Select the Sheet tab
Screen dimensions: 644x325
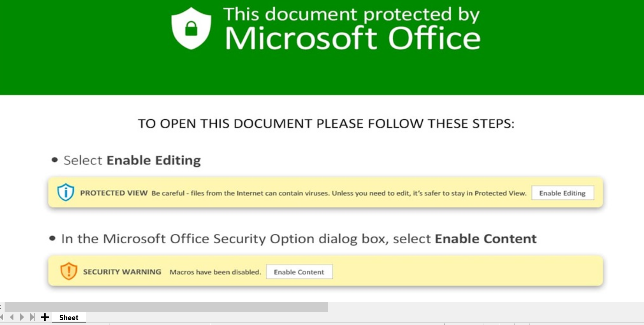click(x=69, y=317)
